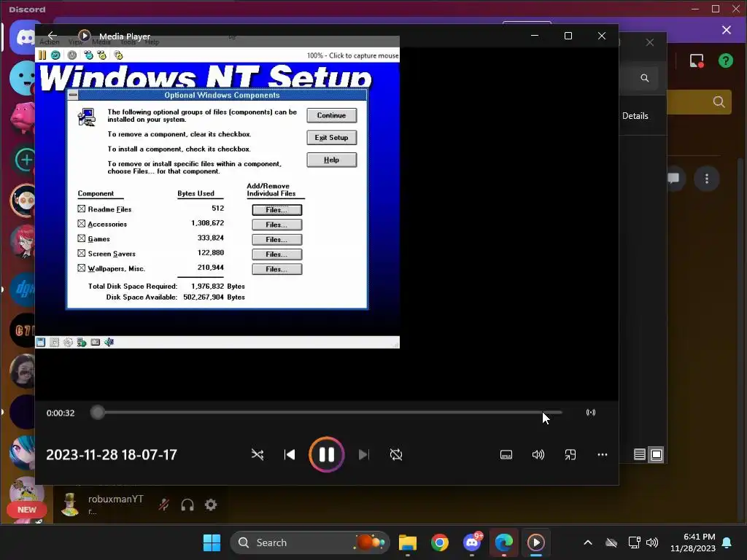Click the chat bubble icon in Discord

click(673, 179)
